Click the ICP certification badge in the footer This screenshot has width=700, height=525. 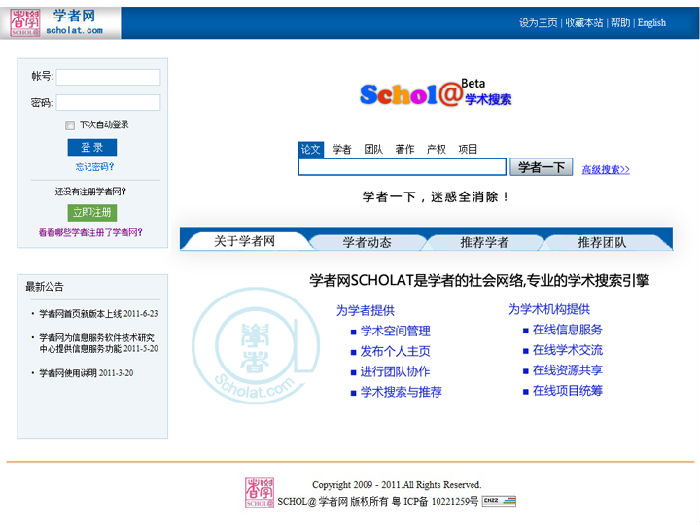[499, 501]
